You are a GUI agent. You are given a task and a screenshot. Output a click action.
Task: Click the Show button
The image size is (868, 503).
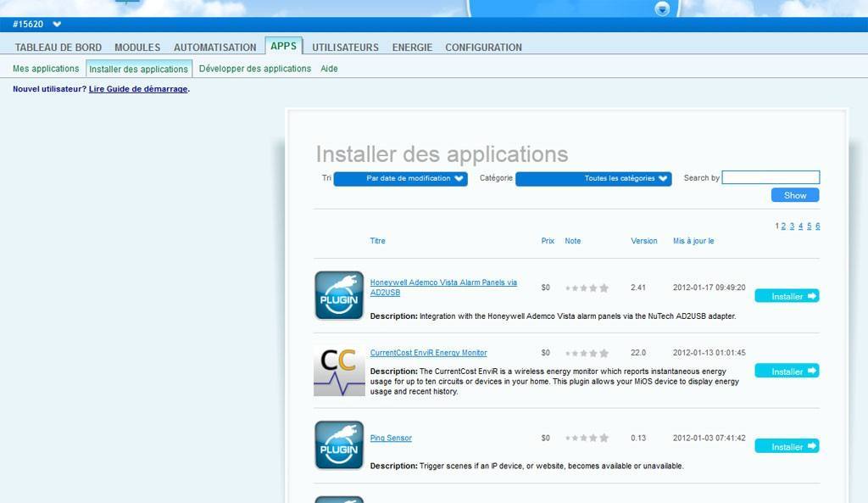[795, 195]
